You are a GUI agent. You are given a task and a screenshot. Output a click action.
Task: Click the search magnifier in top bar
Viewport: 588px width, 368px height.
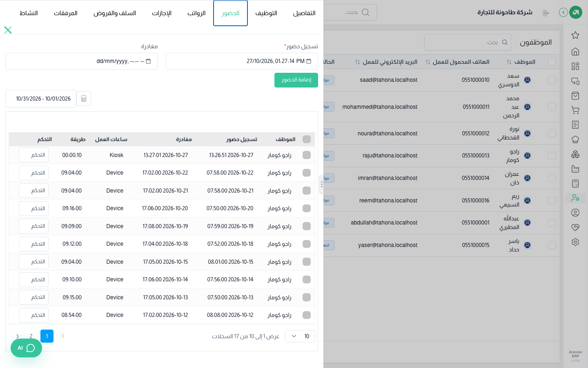point(365,12)
